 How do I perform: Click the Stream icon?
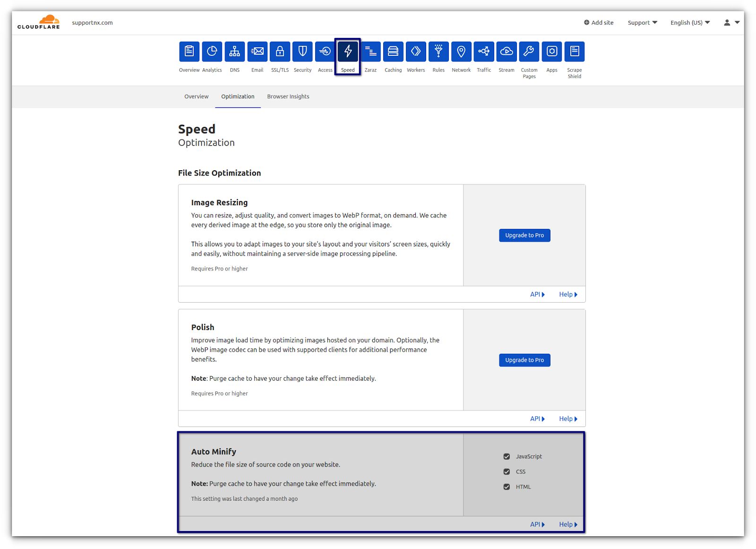(x=506, y=51)
